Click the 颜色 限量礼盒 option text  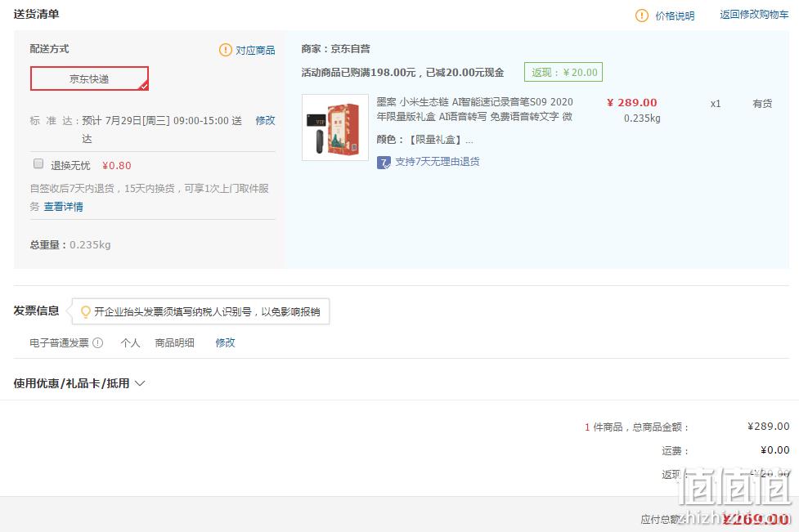pos(425,140)
